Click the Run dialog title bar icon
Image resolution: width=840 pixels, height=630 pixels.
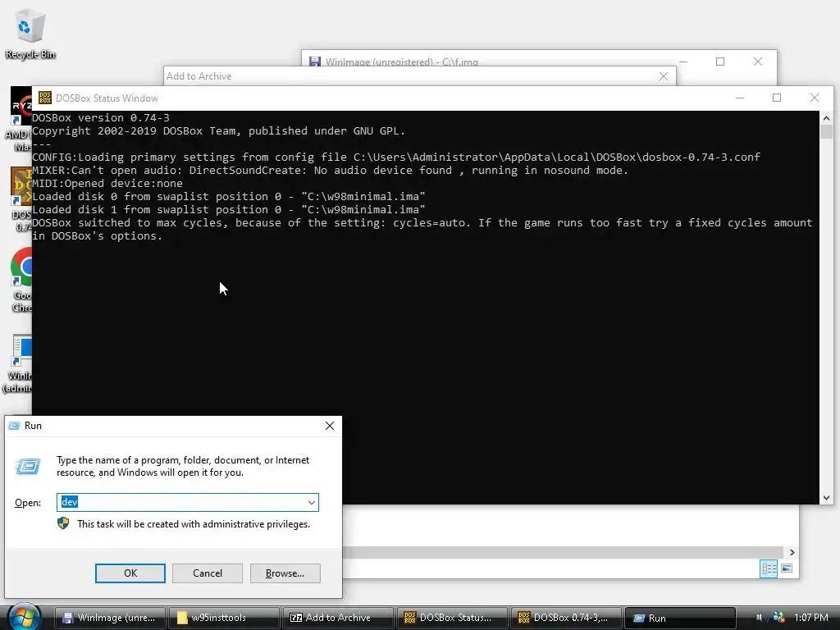click(x=15, y=426)
